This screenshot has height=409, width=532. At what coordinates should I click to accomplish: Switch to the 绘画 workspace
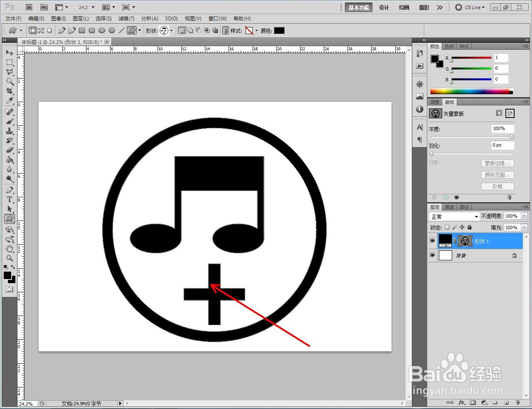pos(404,7)
